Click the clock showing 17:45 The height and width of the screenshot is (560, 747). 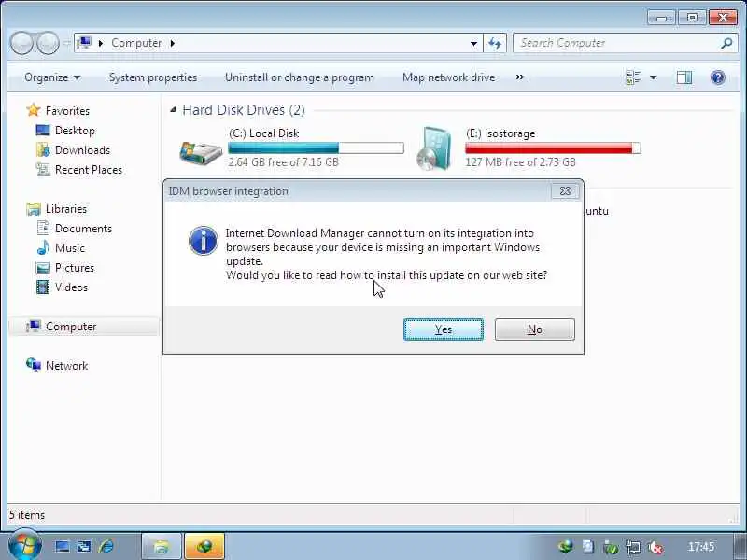(701, 547)
